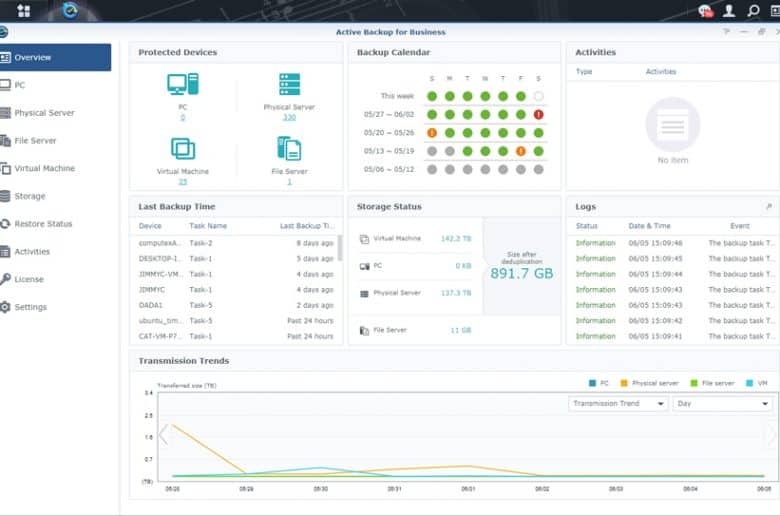
Task: Click the Physical Server storage icon
Action: pyautogui.click(x=364, y=294)
